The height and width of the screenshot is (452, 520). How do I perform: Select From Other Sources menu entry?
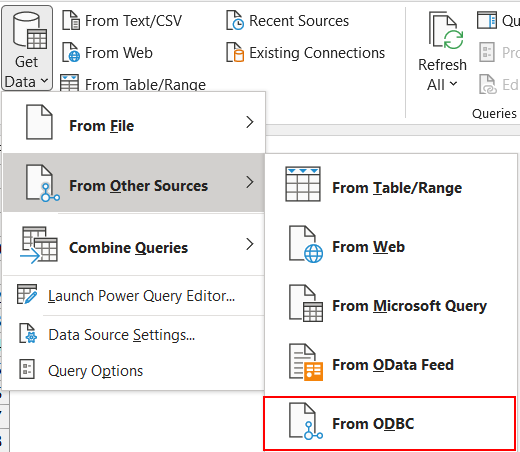pyautogui.click(x=134, y=183)
